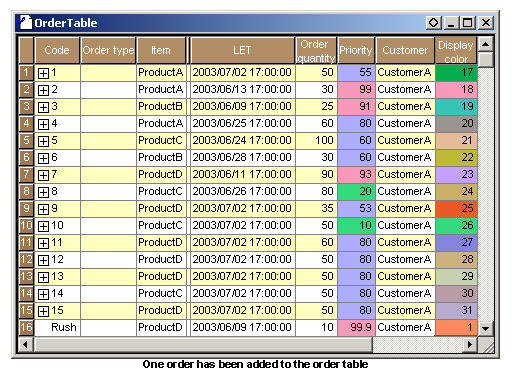This screenshot has height=380, width=515.
Task: Expand order code 3 row
Action: click(x=43, y=107)
